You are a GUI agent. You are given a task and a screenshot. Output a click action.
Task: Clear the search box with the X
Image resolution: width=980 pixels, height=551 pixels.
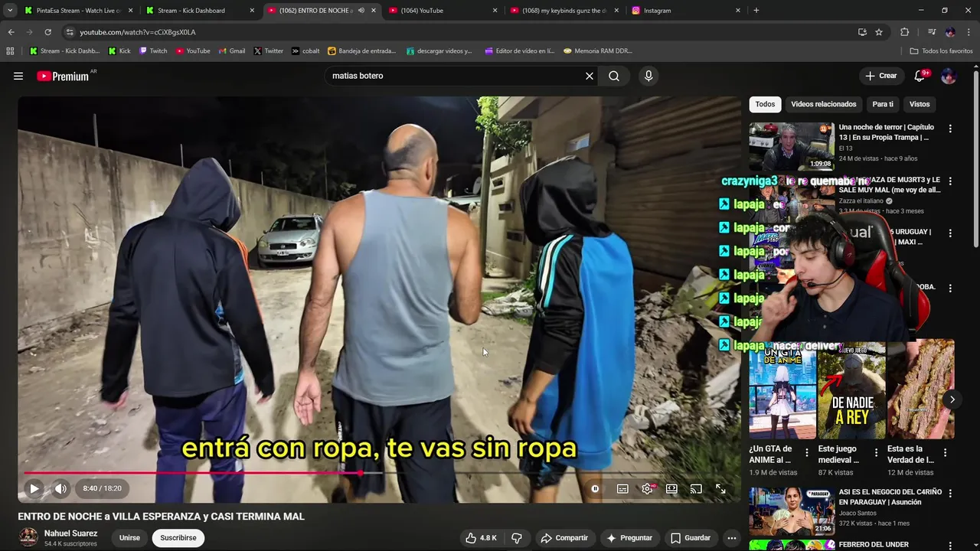(x=590, y=76)
